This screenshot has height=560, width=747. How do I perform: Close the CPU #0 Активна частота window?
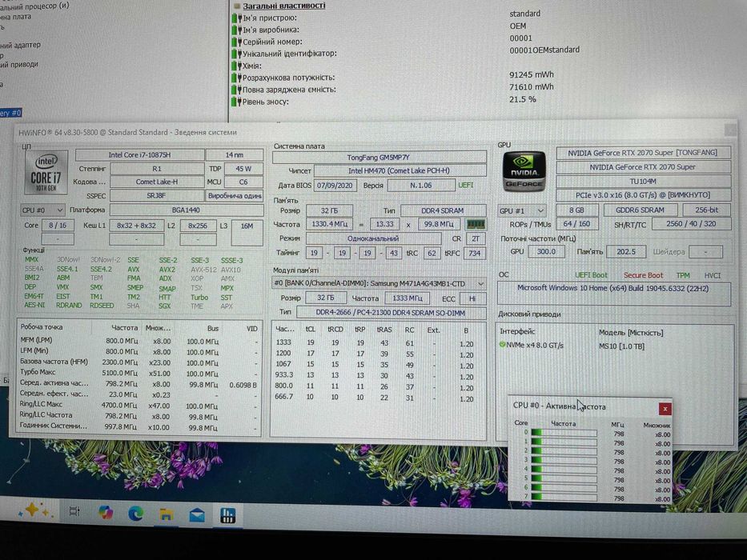pyautogui.click(x=665, y=409)
